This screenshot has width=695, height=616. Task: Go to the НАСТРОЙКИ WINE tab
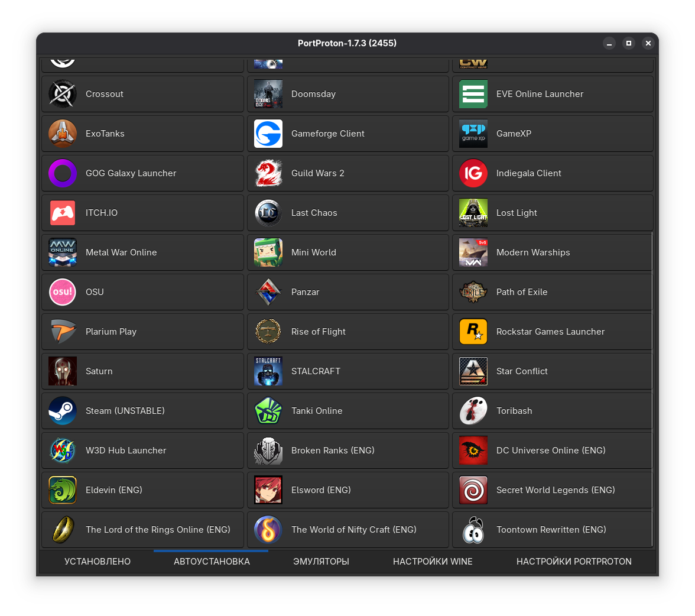pos(433,562)
